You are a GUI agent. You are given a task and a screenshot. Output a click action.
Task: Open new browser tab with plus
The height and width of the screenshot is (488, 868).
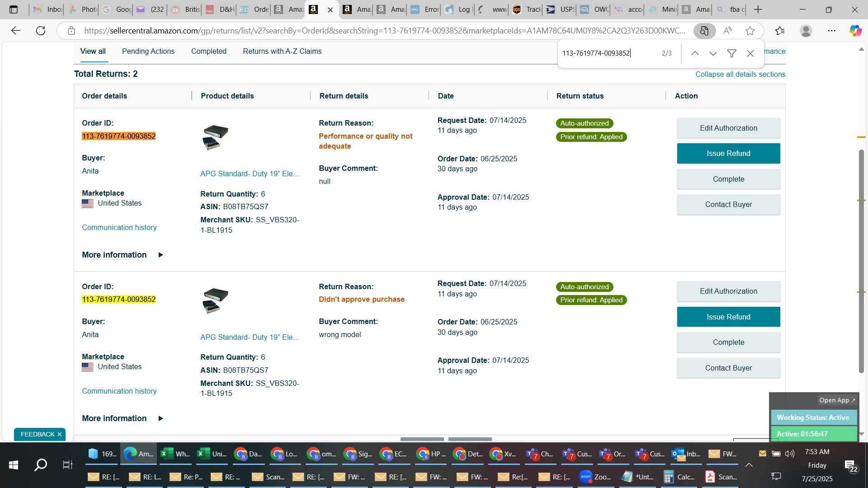click(758, 9)
